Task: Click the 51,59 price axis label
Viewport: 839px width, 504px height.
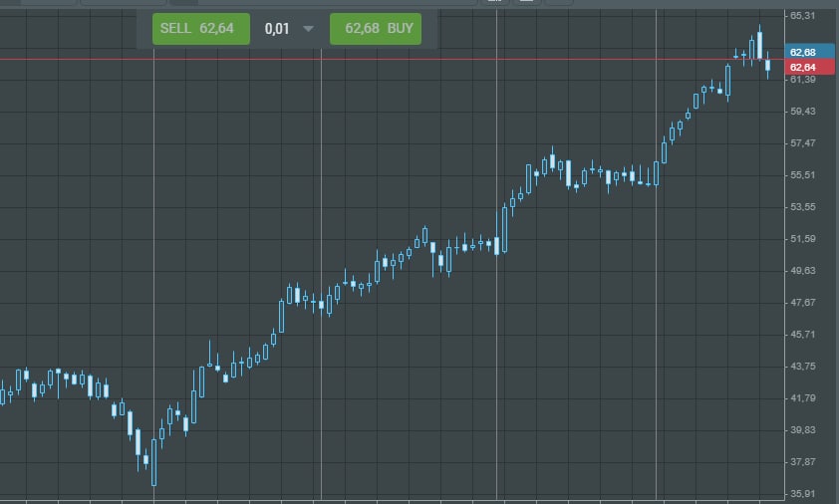Action: [x=802, y=239]
